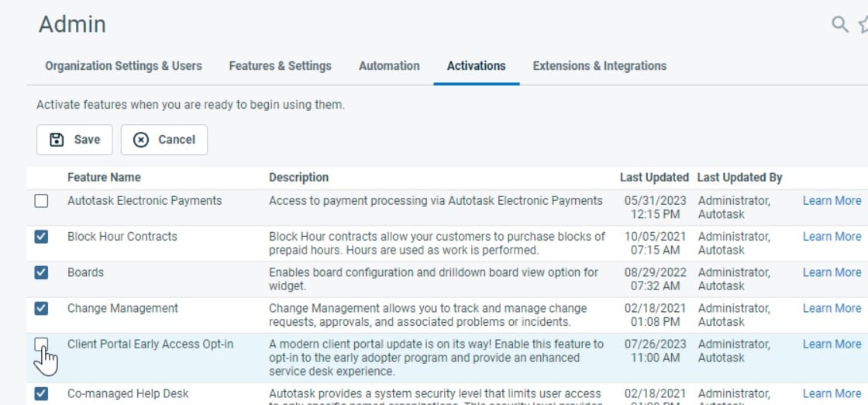
Task: Open Learn More for Change Management
Action: click(831, 308)
